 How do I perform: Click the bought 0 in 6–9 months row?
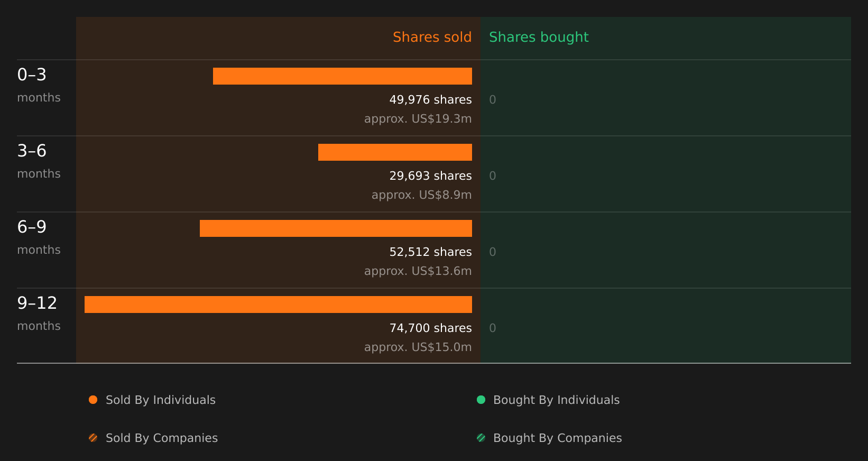(493, 252)
